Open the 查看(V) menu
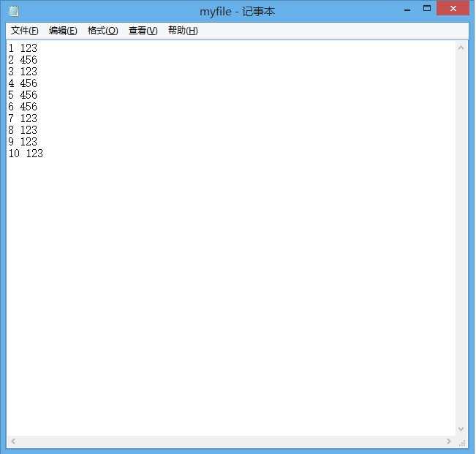This screenshot has height=454, width=476. point(143,31)
